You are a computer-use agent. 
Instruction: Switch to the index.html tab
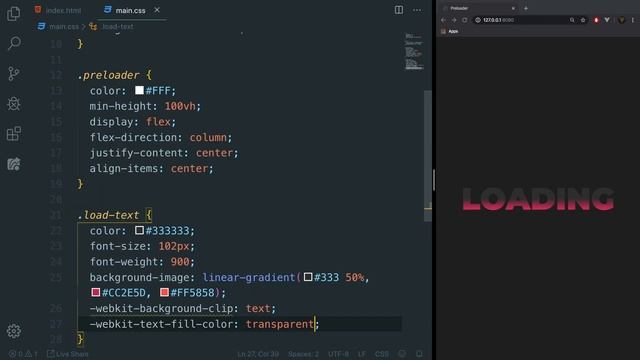coord(58,10)
